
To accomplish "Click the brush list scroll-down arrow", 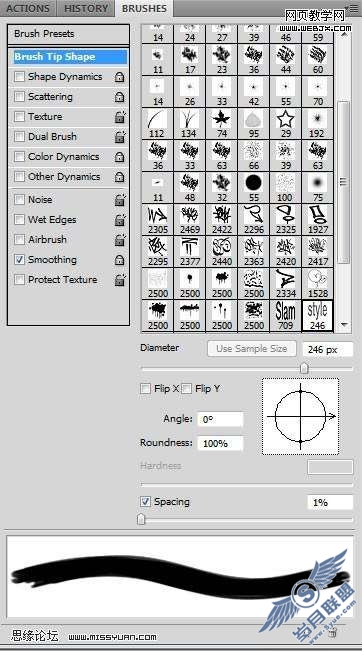I will [x=344, y=325].
